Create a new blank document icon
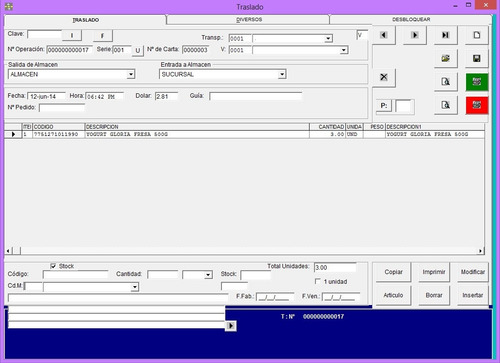Screen dimensions: 500x363 coord(477,35)
